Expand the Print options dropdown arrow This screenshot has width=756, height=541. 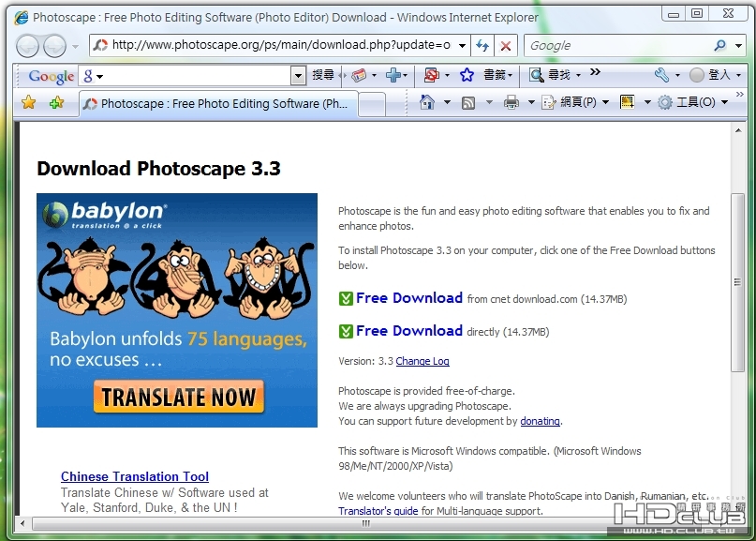(x=531, y=102)
